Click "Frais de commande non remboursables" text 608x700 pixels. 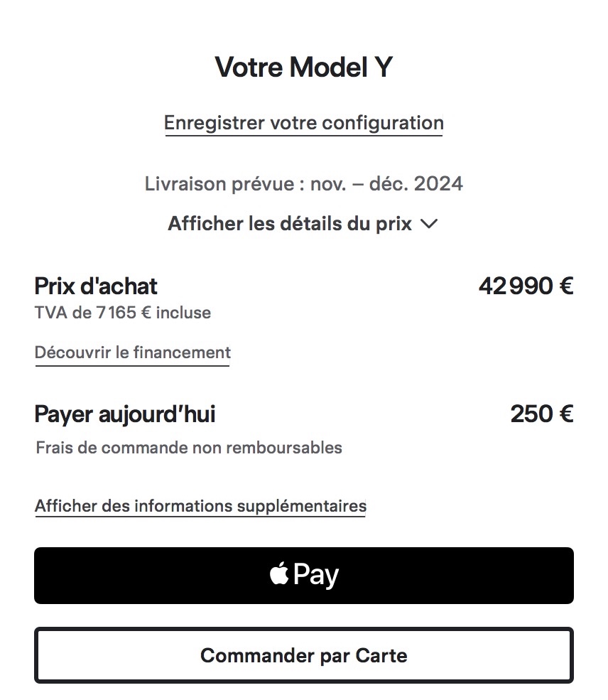[x=189, y=448]
